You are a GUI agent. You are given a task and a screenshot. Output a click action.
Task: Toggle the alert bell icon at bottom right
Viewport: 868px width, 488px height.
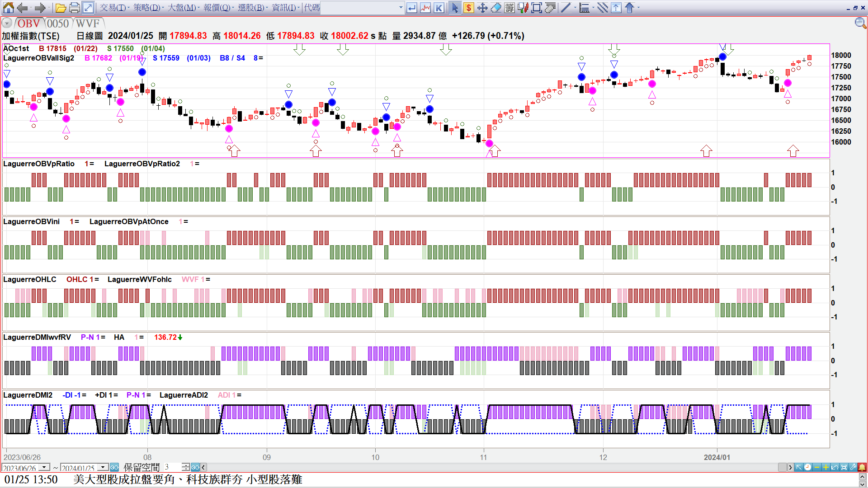862,467
